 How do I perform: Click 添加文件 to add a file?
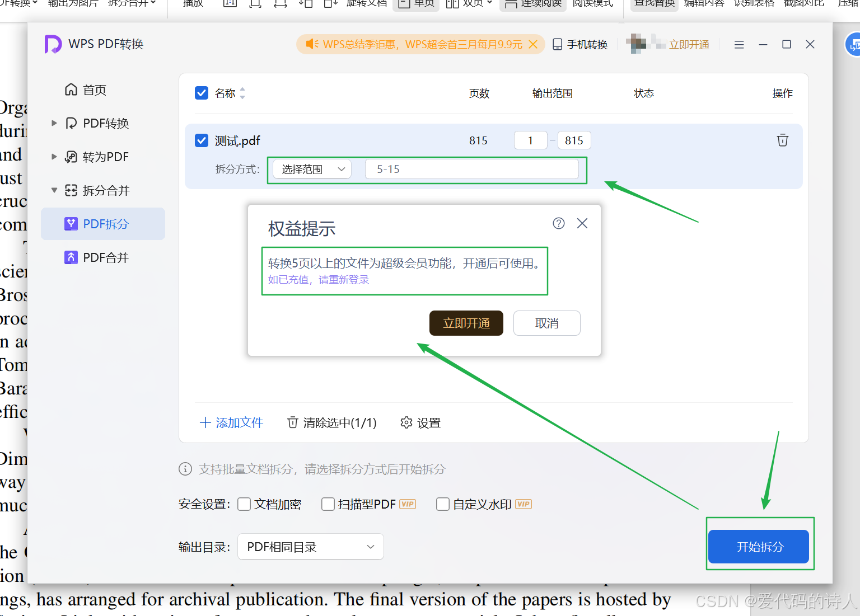(x=231, y=423)
